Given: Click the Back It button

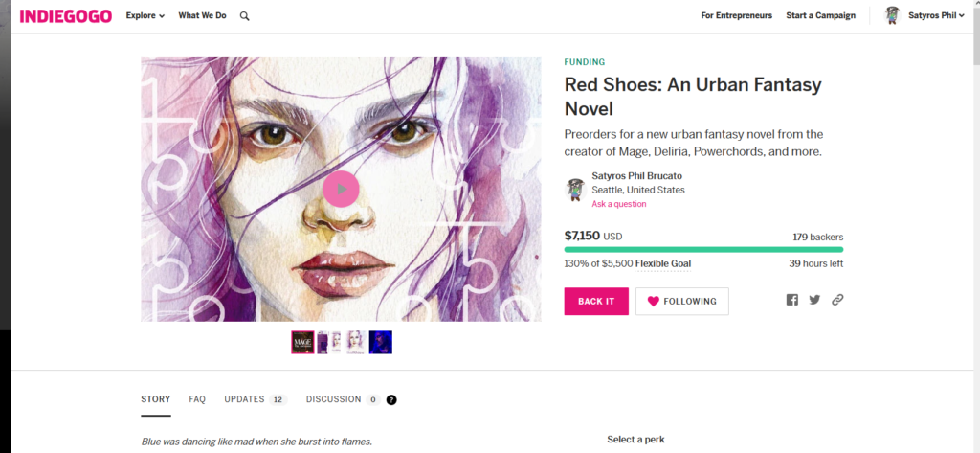Looking at the screenshot, I should (x=596, y=301).
